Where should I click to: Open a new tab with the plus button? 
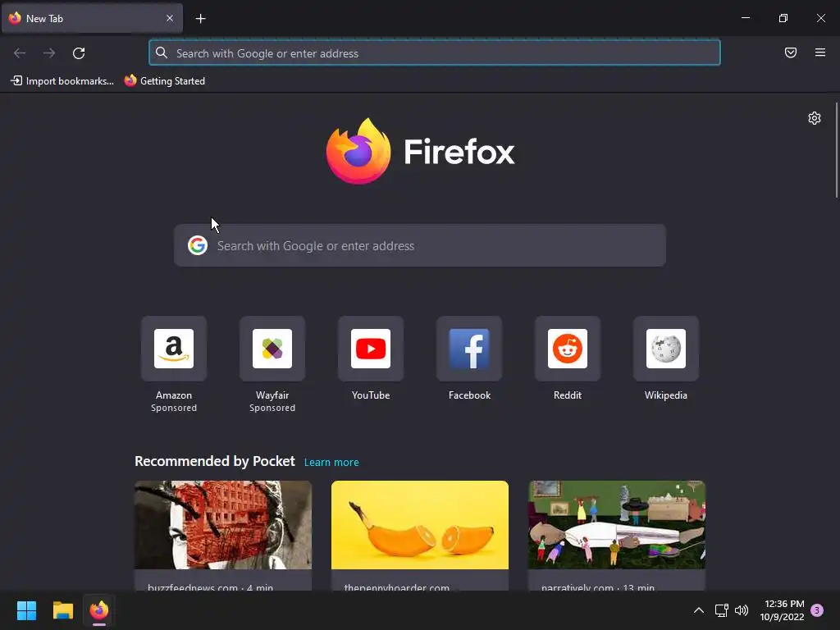click(200, 19)
